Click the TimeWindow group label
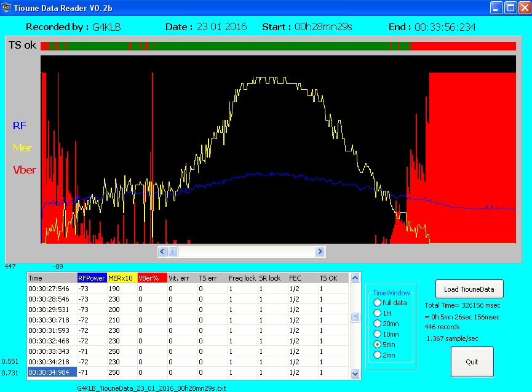 391,293
